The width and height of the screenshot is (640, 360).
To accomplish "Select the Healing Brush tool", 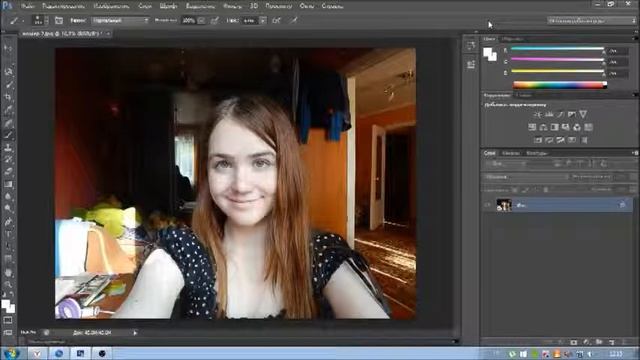I will click(x=8, y=122).
